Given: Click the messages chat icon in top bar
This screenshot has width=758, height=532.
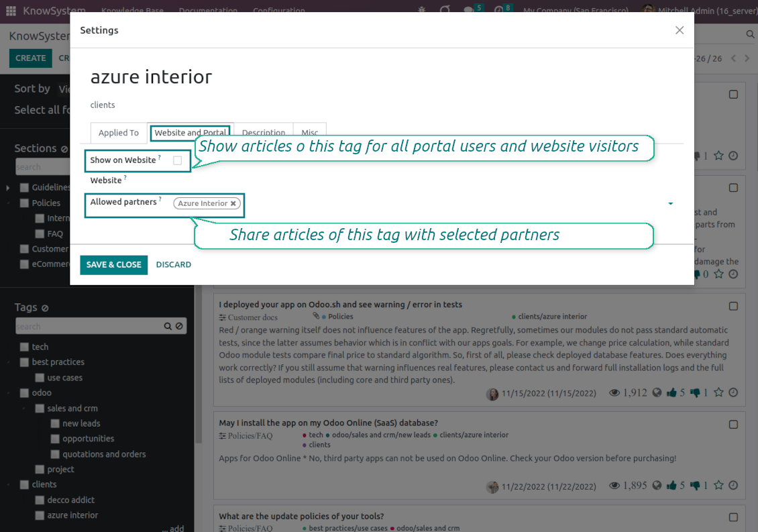Looking at the screenshot, I should pos(469,11).
